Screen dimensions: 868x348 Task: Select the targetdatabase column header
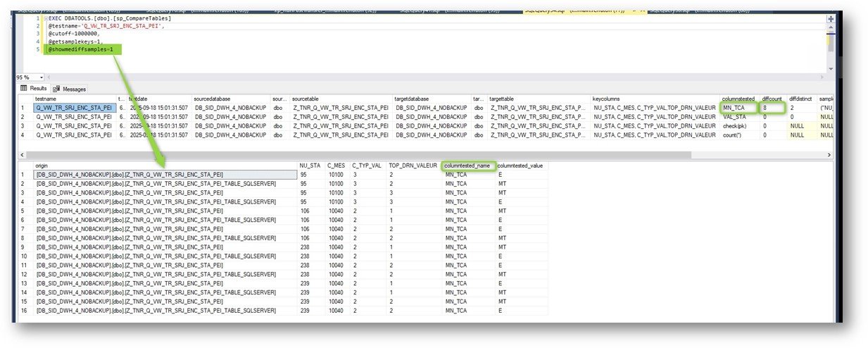432,99
